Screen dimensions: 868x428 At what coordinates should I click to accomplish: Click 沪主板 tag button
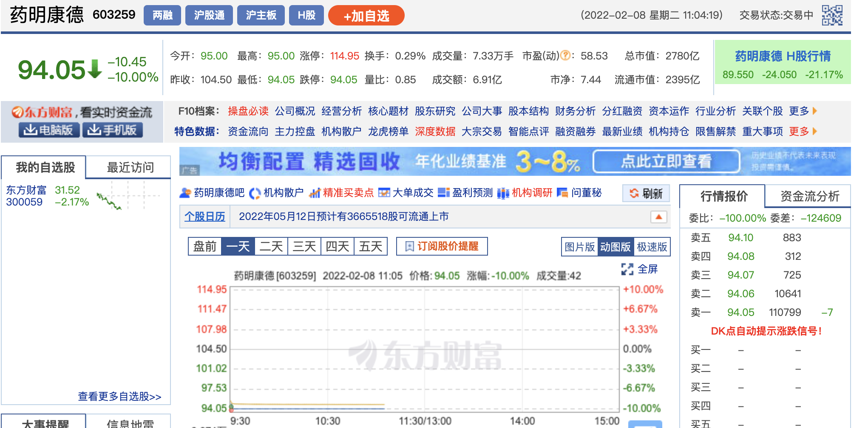click(261, 16)
